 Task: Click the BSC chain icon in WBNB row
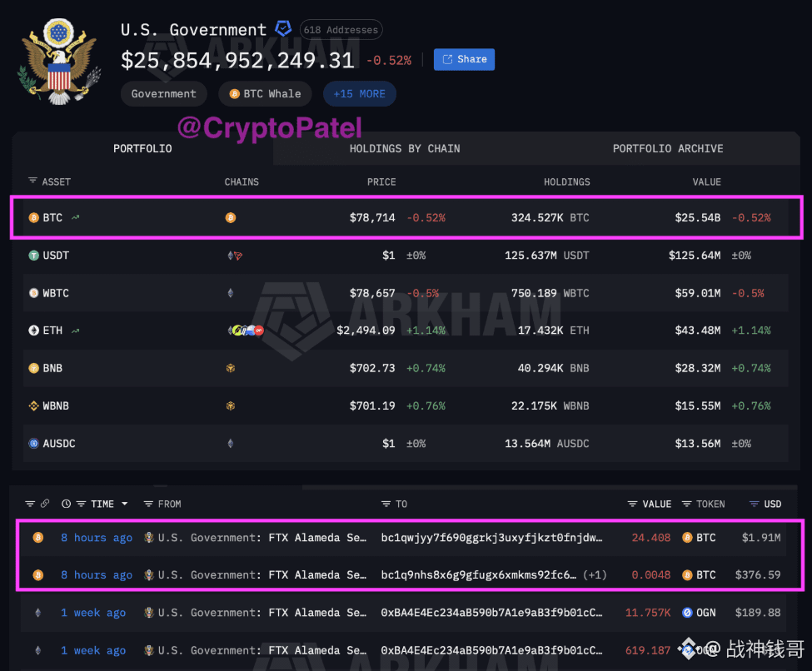pyautogui.click(x=231, y=406)
